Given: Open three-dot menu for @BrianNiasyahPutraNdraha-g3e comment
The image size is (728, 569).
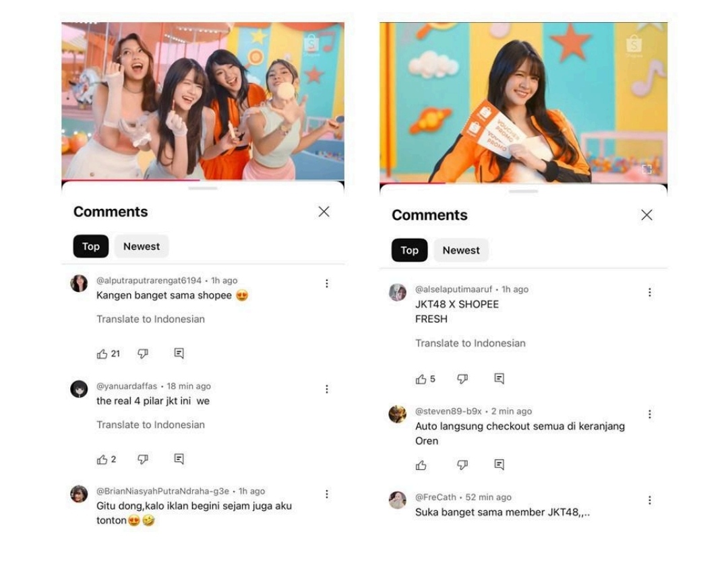Looking at the screenshot, I should [x=327, y=493].
